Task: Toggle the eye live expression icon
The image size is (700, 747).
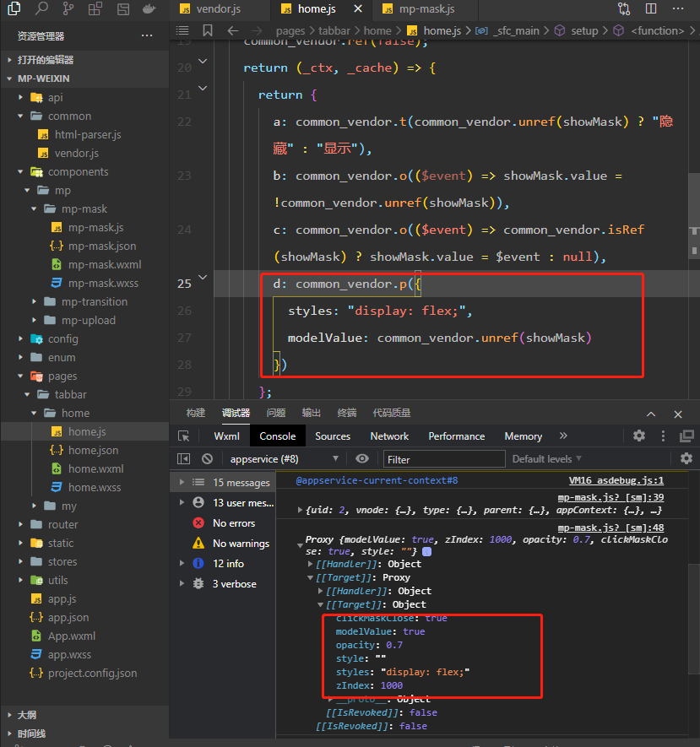Action: click(362, 458)
